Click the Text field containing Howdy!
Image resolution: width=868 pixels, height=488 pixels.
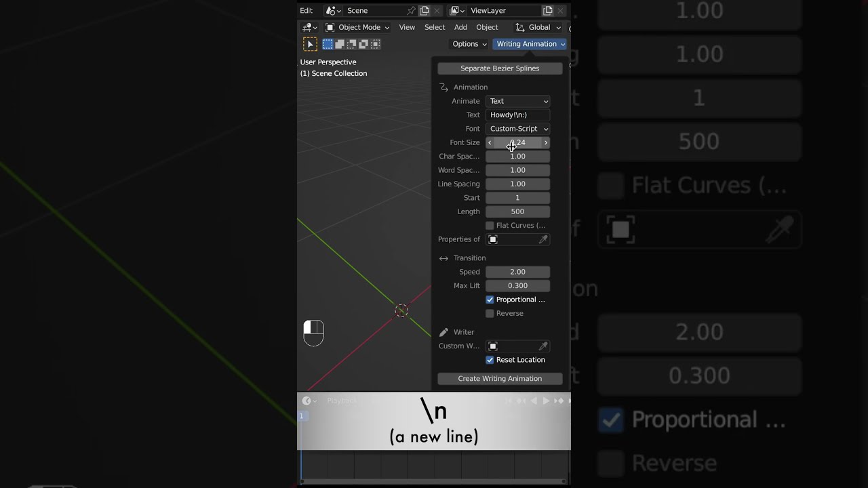[517, 115]
